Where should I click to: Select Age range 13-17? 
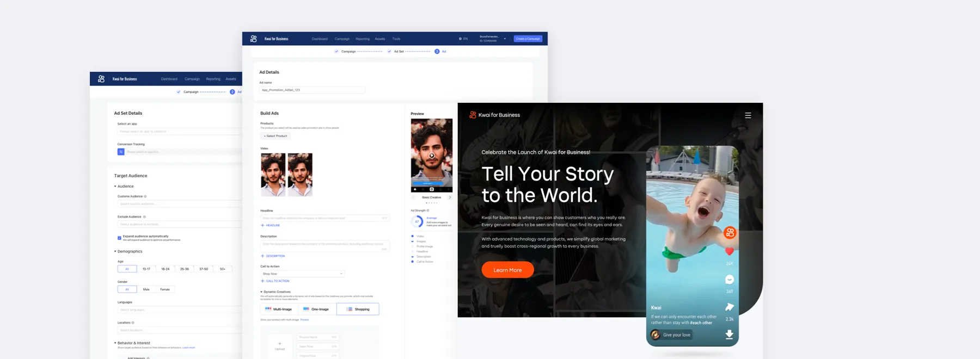click(x=146, y=269)
